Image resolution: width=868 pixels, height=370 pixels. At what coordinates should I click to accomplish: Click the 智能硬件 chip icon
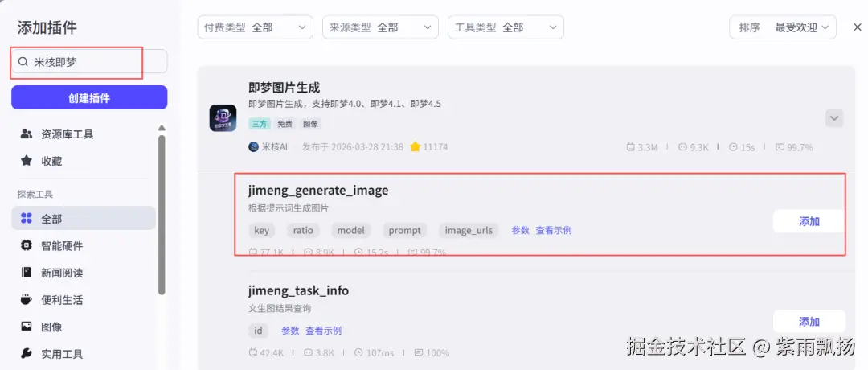pyautogui.click(x=26, y=245)
